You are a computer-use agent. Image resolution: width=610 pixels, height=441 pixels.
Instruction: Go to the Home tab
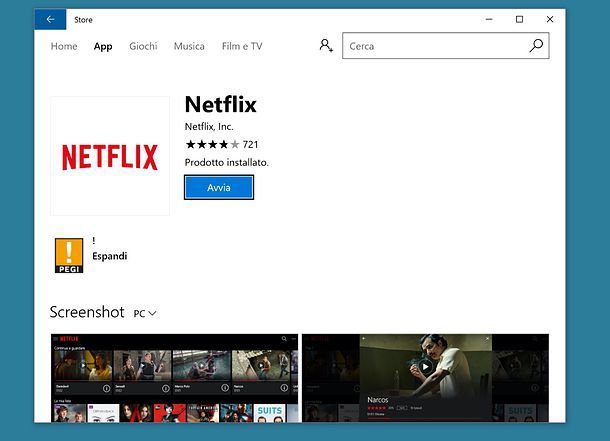click(64, 46)
